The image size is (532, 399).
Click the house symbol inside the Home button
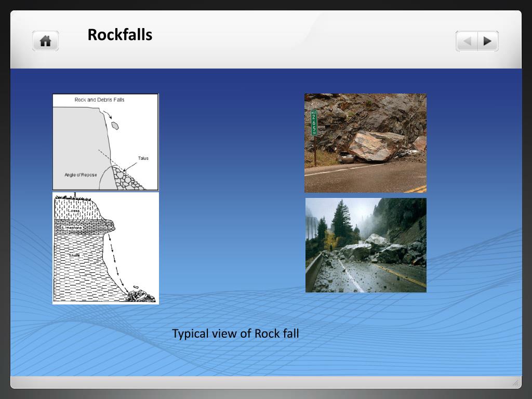45,41
